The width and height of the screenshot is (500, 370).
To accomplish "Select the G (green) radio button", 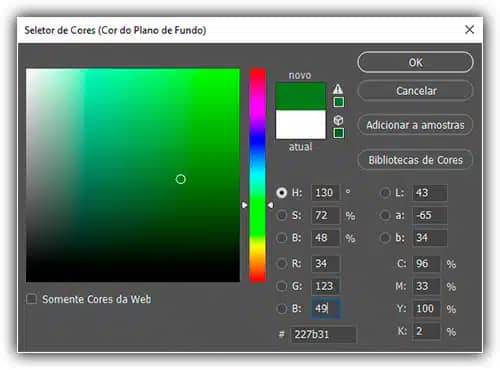I will [282, 286].
